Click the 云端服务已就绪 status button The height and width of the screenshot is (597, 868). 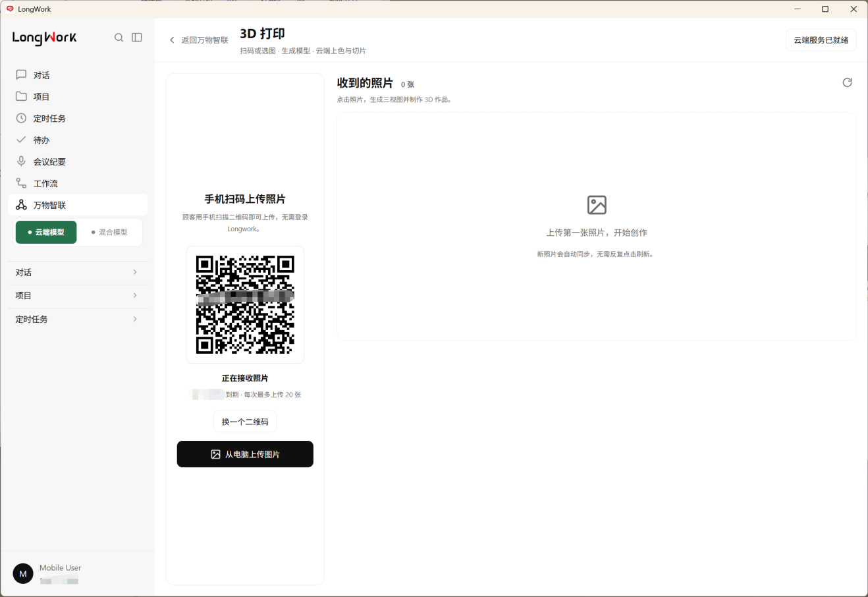821,40
